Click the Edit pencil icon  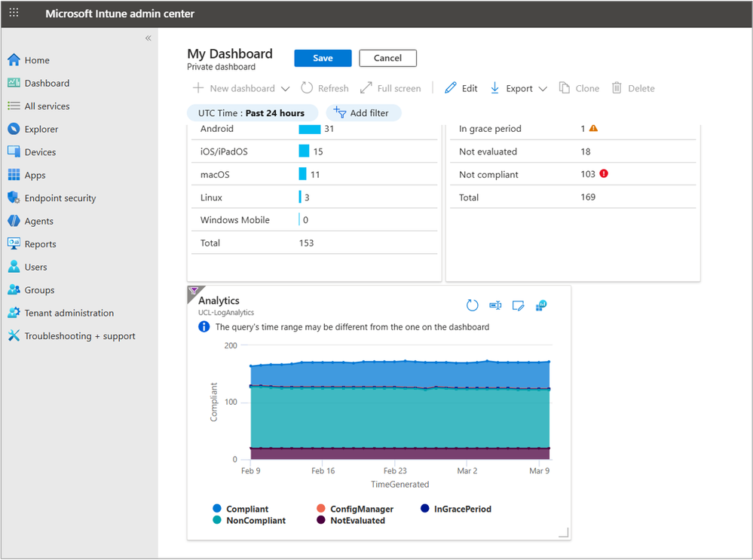click(451, 88)
